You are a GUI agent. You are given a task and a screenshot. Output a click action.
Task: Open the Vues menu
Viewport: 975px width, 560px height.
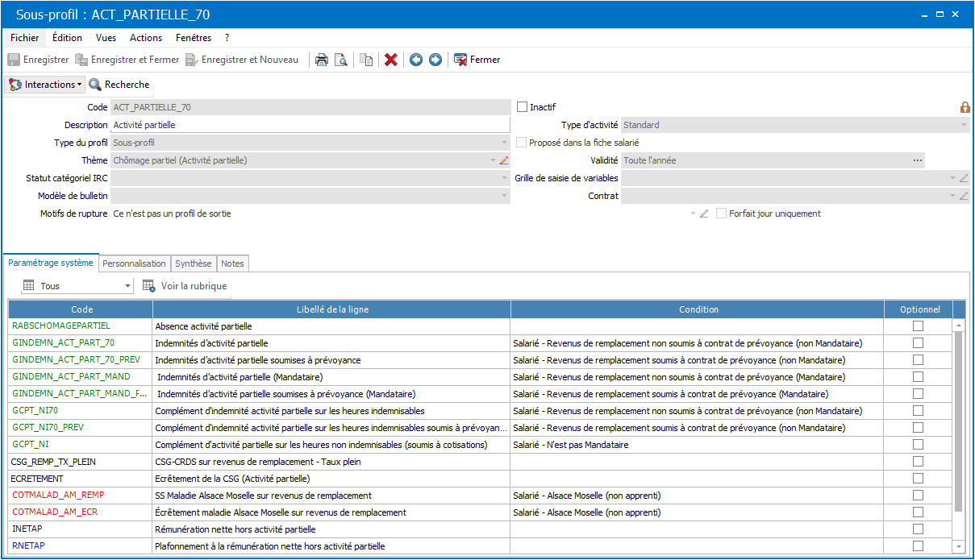106,38
